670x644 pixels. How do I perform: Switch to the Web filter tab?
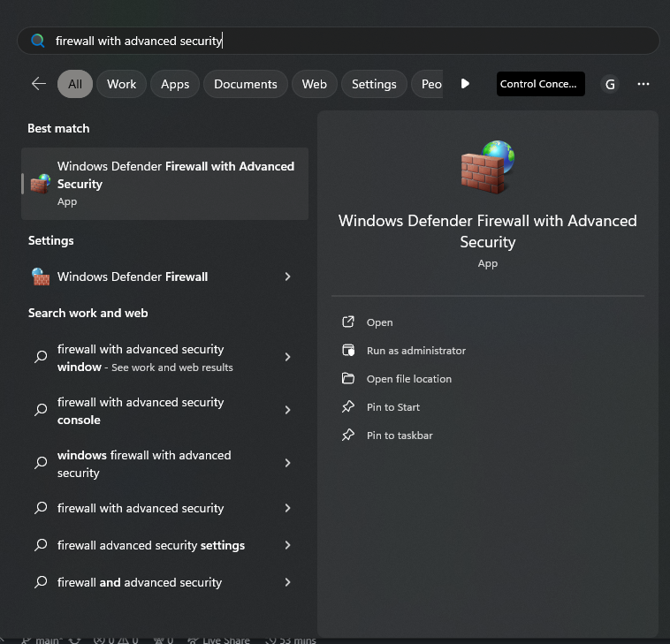314,84
